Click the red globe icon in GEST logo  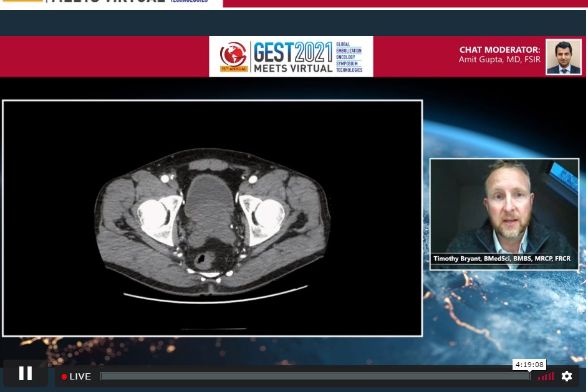coord(233,55)
